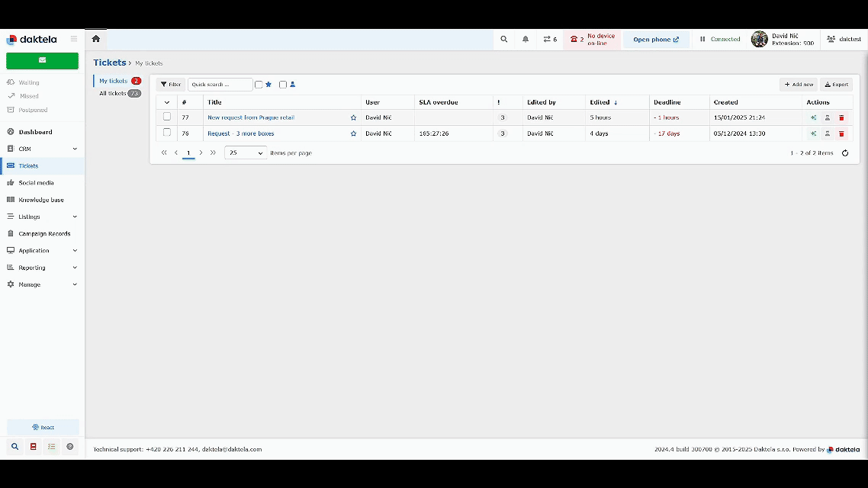Viewport: 868px width, 488px height.
Task: Click the home icon tab
Action: [95, 39]
